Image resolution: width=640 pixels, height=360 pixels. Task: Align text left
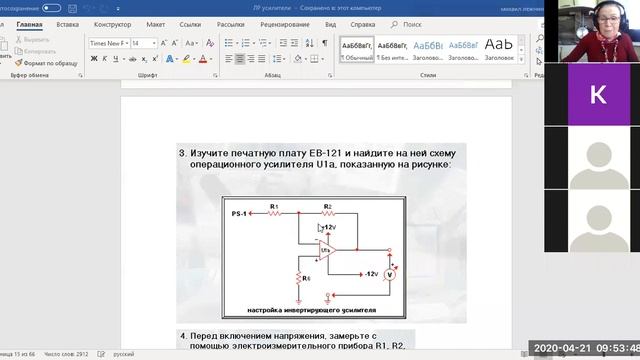229,59
